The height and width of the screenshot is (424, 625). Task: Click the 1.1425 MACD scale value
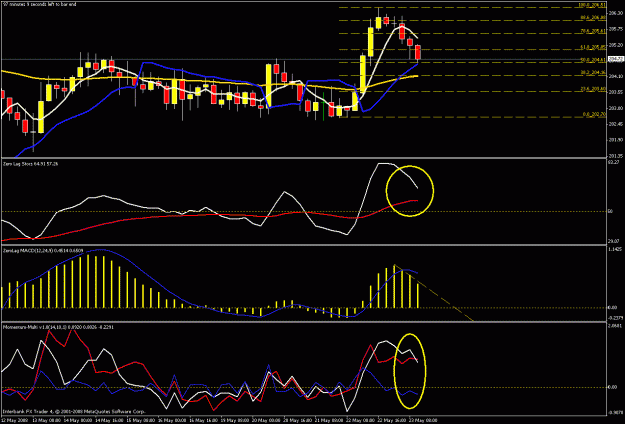tap(615, 249)
